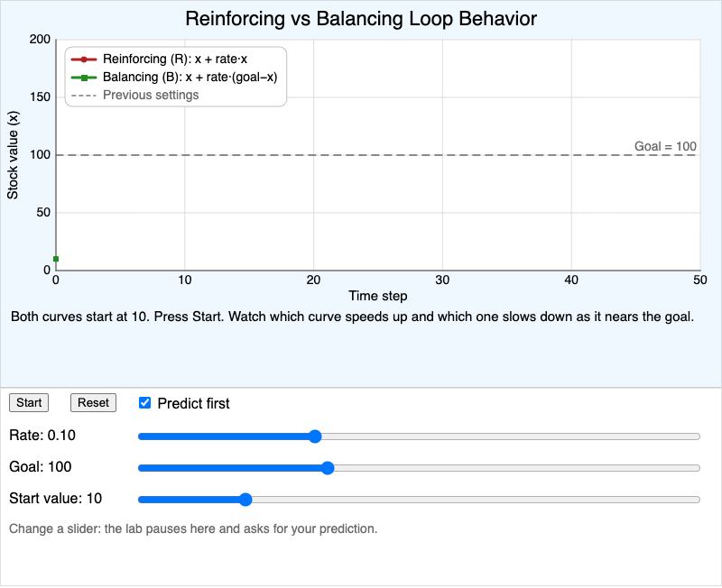Click the x-axis tick label 50
Screen dimensions: 722x588
(x=700, y=280)
